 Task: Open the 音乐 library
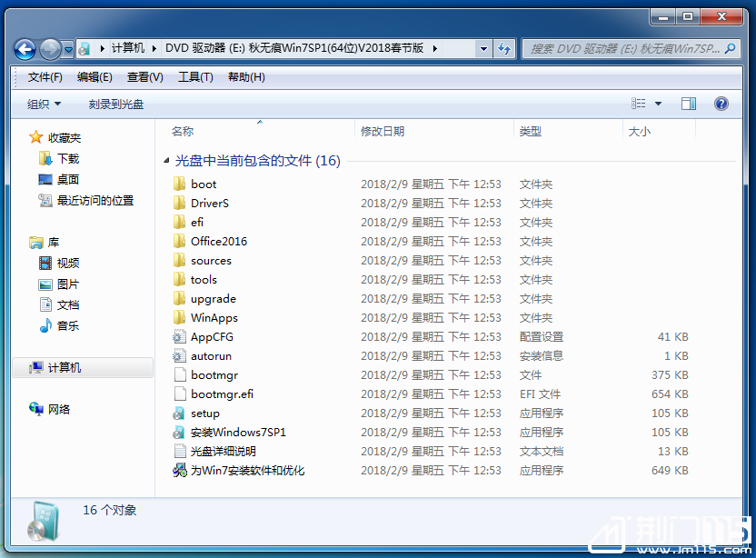pyautogui.click(x=68, y=325)
